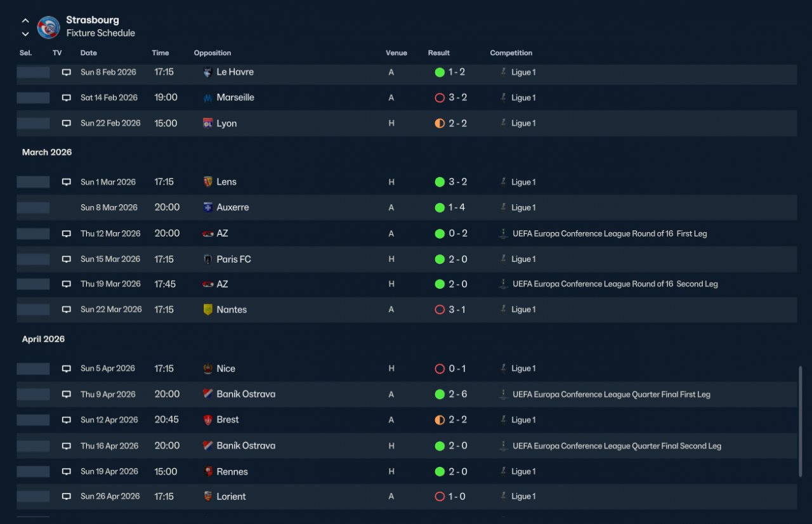
Task: Open the 2 - 6 result against Baník Ostrava
Action: 458,394
